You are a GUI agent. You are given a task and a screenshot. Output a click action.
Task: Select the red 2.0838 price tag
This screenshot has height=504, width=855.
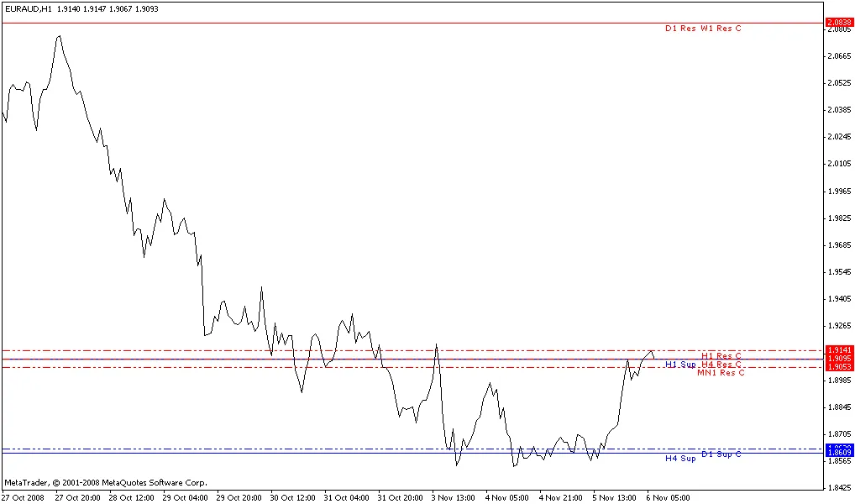[840, 22]
